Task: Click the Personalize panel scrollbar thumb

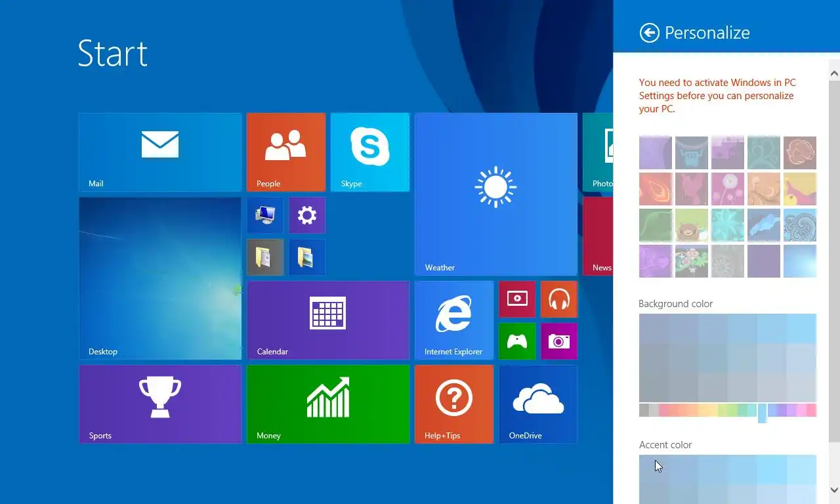Action: pyautogui.click(x=834, y=262)
